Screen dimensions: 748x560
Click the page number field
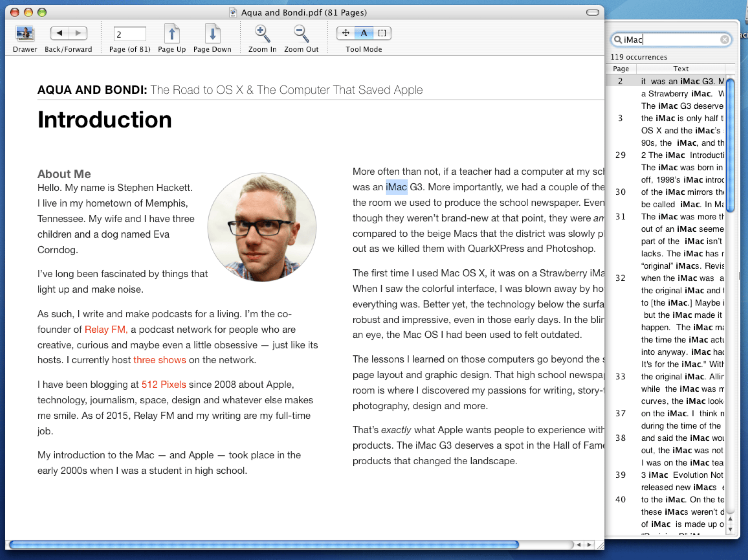[x=130, y=34]
